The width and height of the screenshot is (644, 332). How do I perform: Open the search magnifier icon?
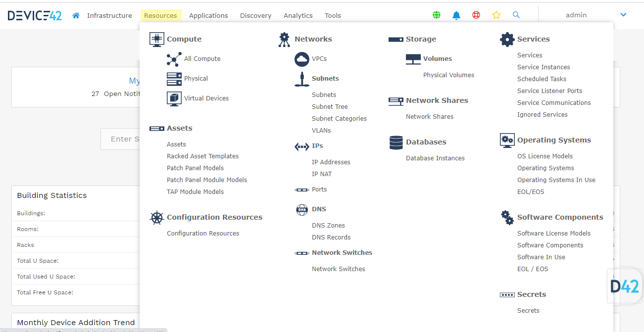516,15
